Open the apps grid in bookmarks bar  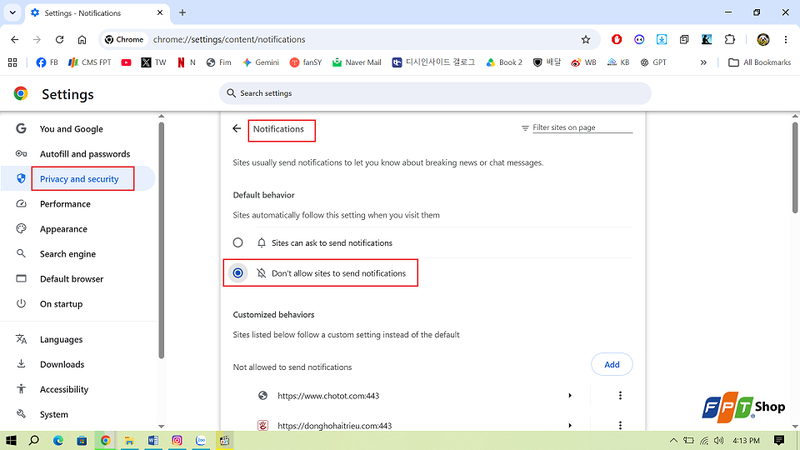[13, 62]
